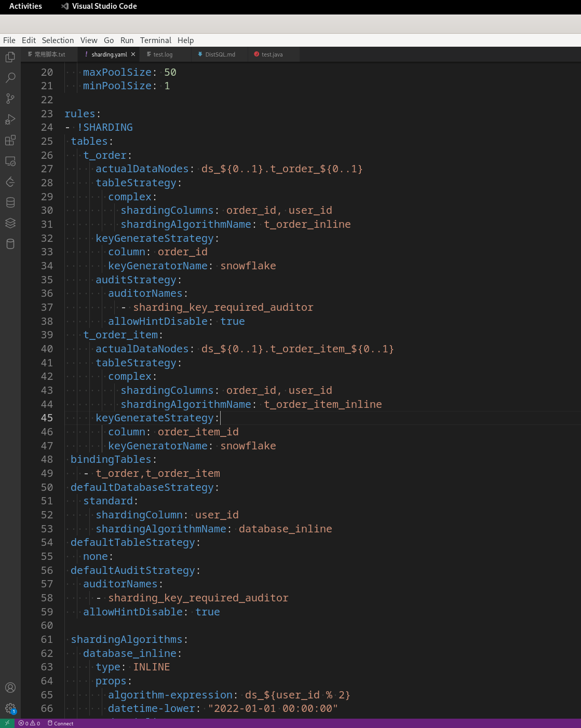Open the Search view in activity bar
This screenshot has width=581, height=728.
click(x=10, y=78)
